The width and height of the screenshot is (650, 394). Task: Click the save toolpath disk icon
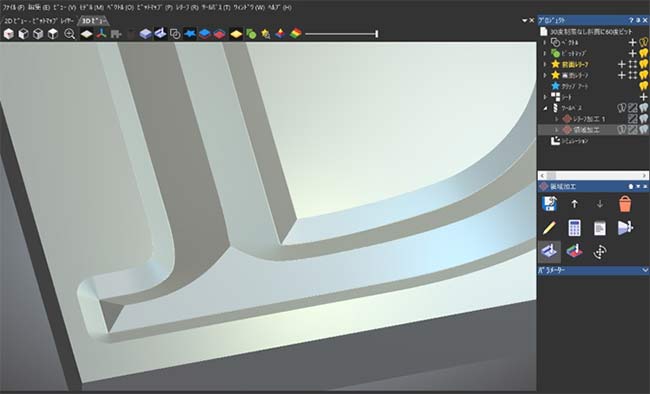[x=549, y=204]
